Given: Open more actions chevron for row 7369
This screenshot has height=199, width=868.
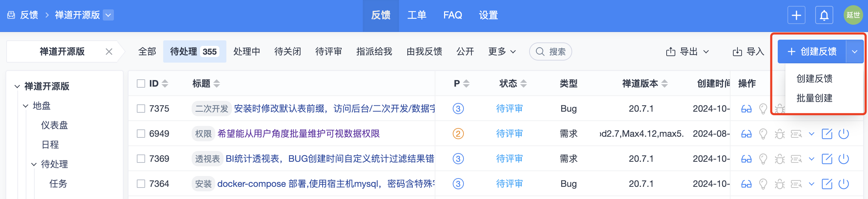Looking at the screenshot, I should 811,159.
